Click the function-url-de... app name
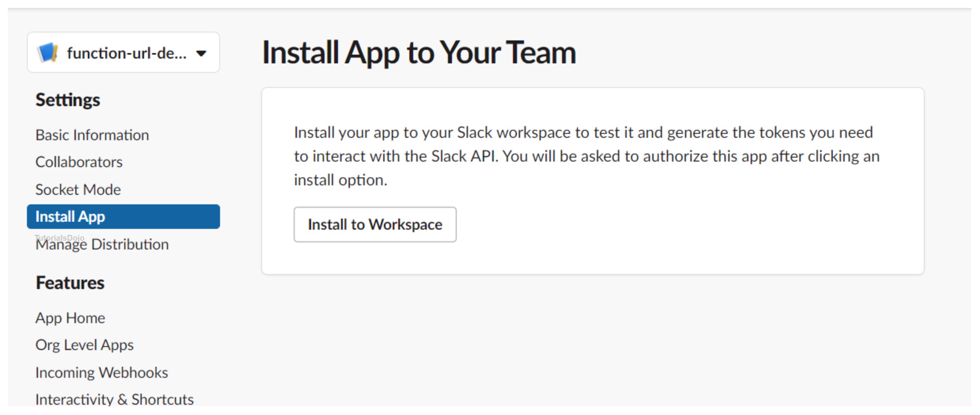The height and width of the screenshot is (415, 980). coord(127,53)
